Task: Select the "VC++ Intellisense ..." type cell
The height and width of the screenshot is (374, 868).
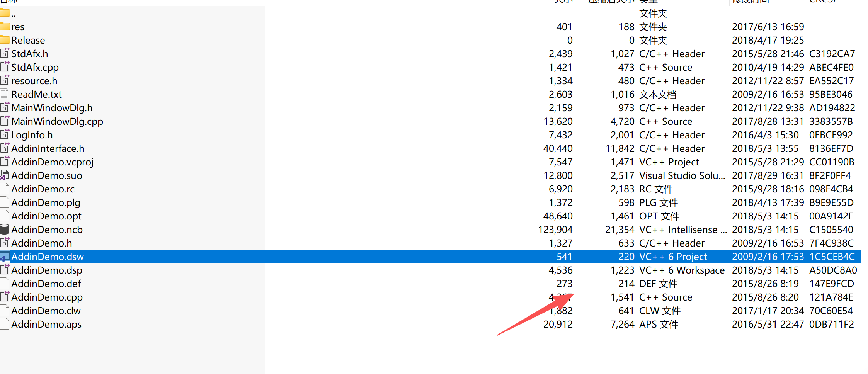Action: 683,229
